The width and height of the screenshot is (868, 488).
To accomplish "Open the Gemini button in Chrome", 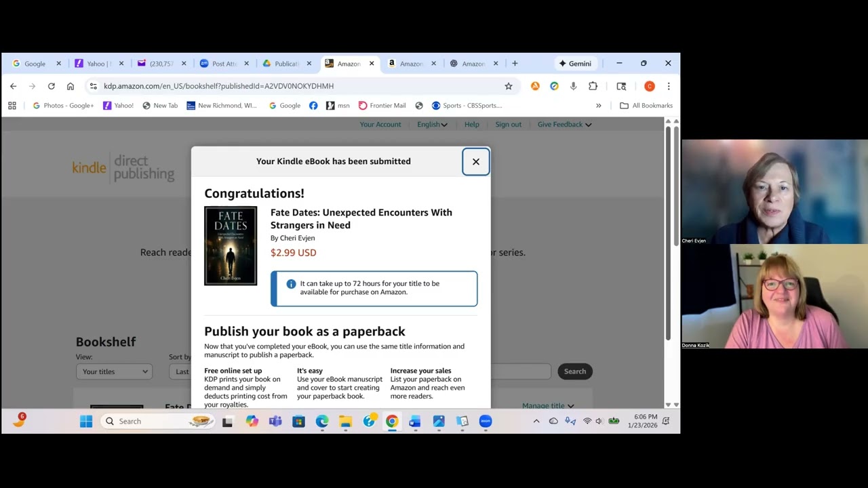I will (575, 63).
